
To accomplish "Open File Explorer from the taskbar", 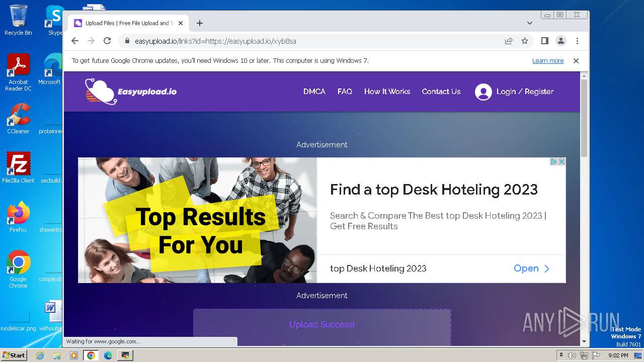I will click(57, 355).
